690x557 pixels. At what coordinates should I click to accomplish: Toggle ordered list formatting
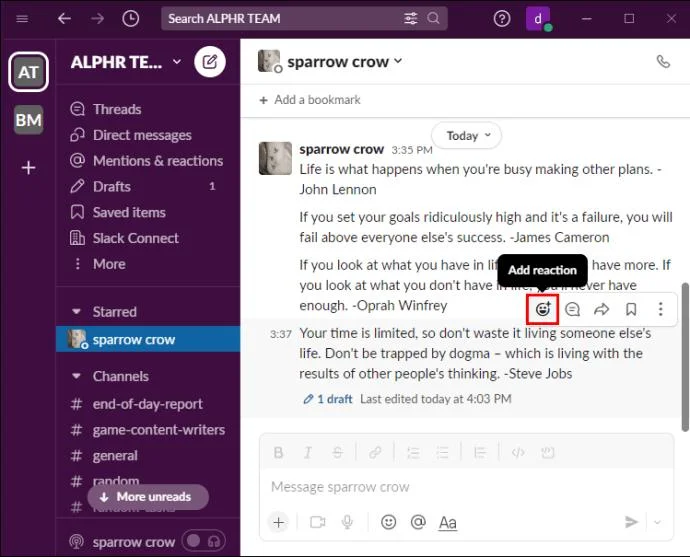(413, 452)
